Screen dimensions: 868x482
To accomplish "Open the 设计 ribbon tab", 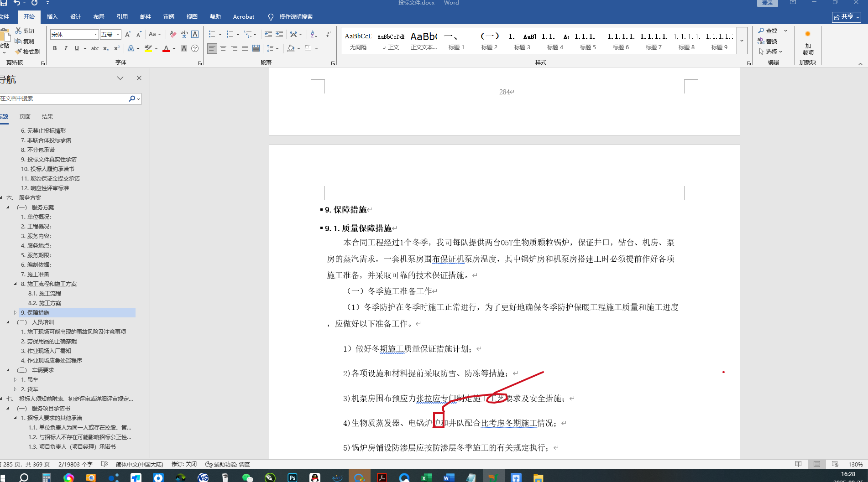I will [x=76, y=17].
